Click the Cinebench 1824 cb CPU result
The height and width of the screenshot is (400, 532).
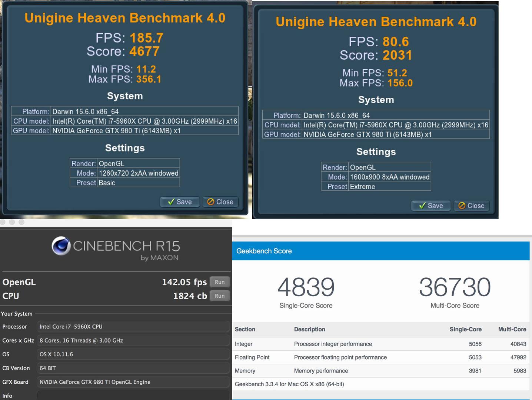[190, 296]
